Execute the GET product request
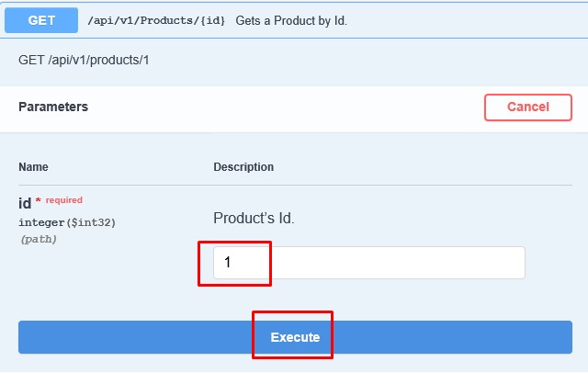Screen dimensions: 588x373 [x=295, y=337]
